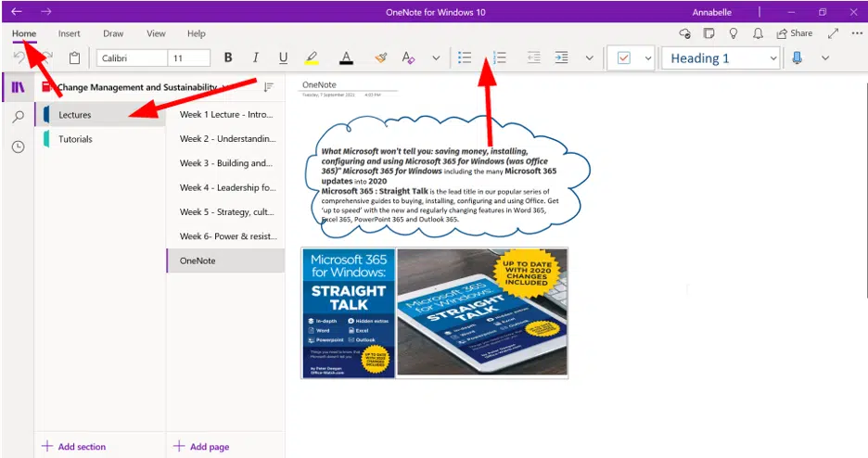Viewport: 868px width, 458px height.
Task: Open the Settings and More ellipsis menu
Action: (857, 33)
